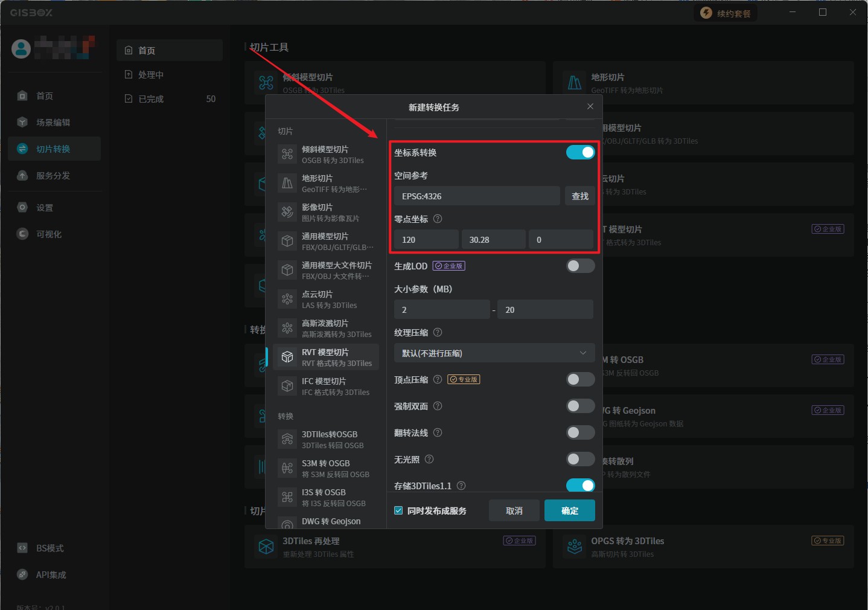
Task: Switch to 服务分发 in sidebar
Action: pyautogui.click(x=53, y=175)
